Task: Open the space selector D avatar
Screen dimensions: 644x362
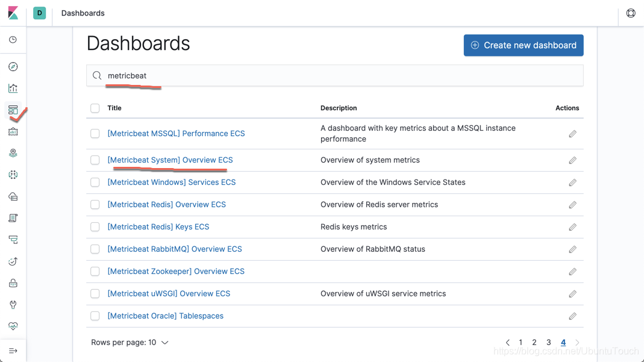Action: tap(39, 13)
